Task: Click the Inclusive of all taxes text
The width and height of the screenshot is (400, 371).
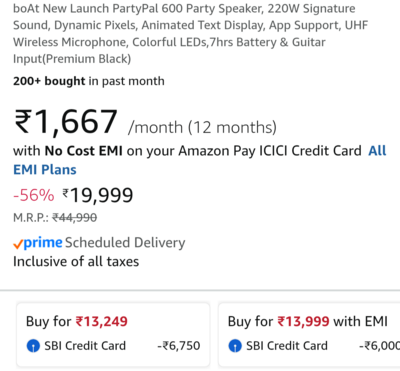Action: 76,261
